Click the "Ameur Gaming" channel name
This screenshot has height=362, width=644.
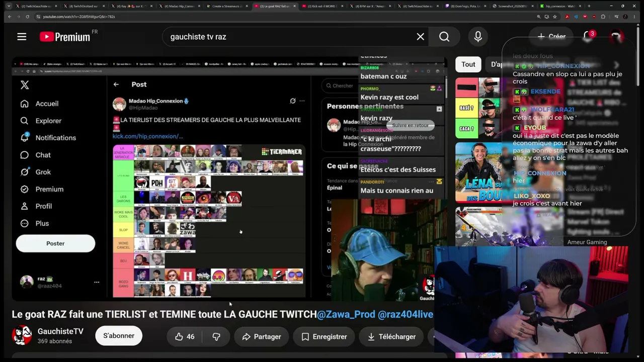coord(587,242)
